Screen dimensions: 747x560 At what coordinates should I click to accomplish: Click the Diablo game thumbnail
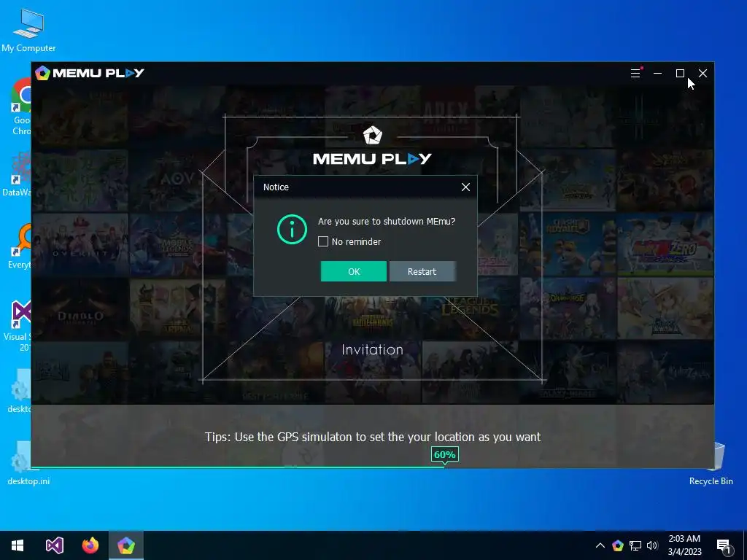80,308
